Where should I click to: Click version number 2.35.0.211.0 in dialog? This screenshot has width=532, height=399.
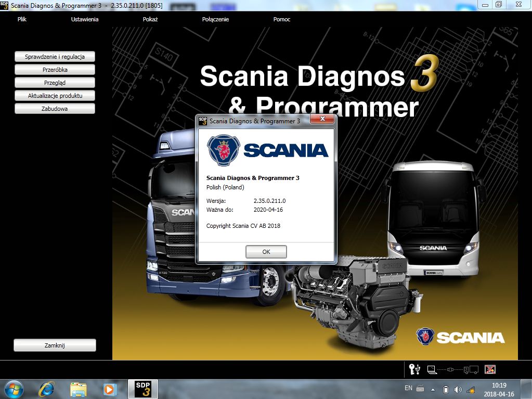pos(270,200)
